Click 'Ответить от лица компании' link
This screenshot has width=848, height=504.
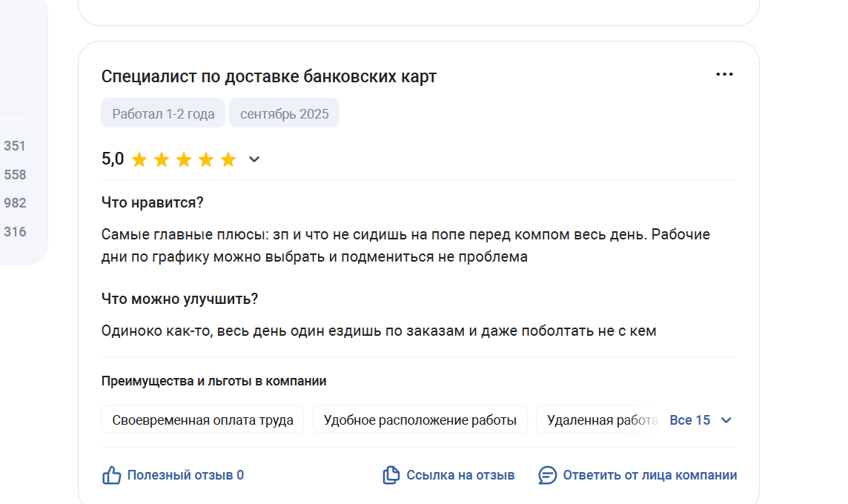[649, 475]
